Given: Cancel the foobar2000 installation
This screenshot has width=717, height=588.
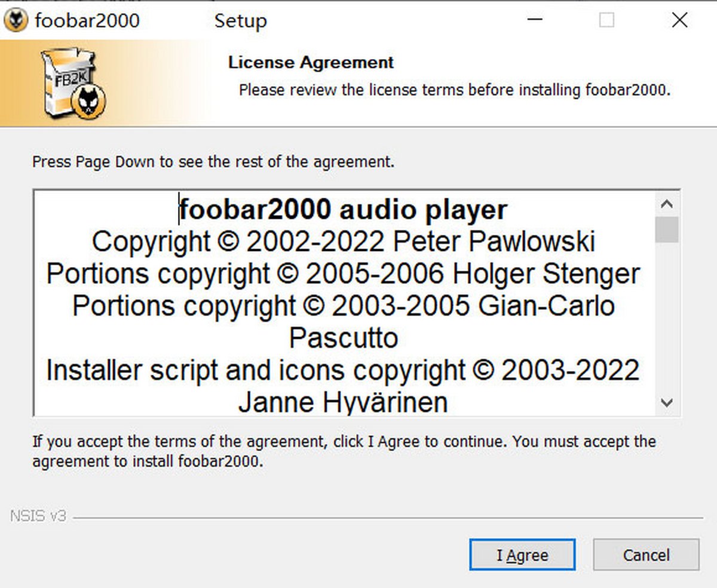Looking at the screenshot, I should tap(646, 555).
